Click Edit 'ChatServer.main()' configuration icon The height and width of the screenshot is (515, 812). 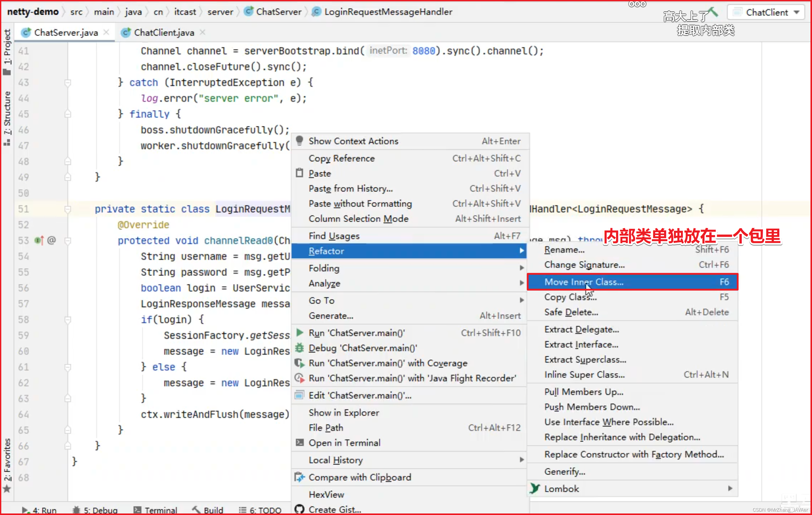299,395
